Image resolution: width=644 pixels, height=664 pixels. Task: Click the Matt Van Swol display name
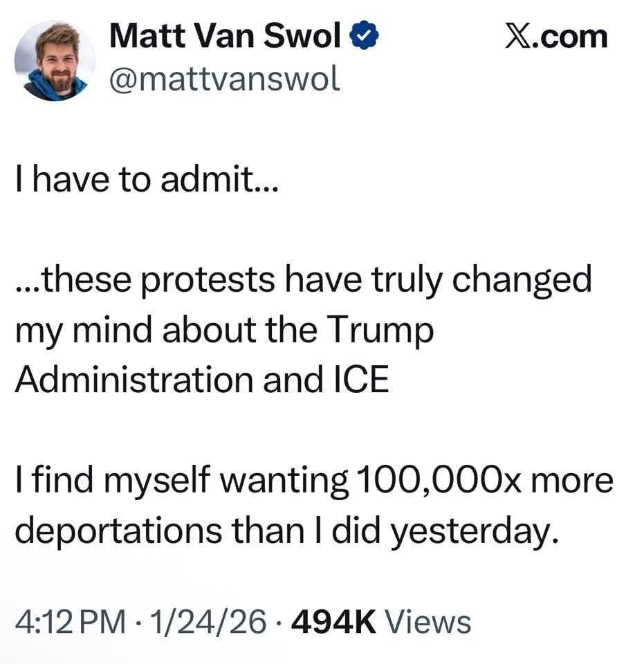pyautogui.click(x=225, y=36)
